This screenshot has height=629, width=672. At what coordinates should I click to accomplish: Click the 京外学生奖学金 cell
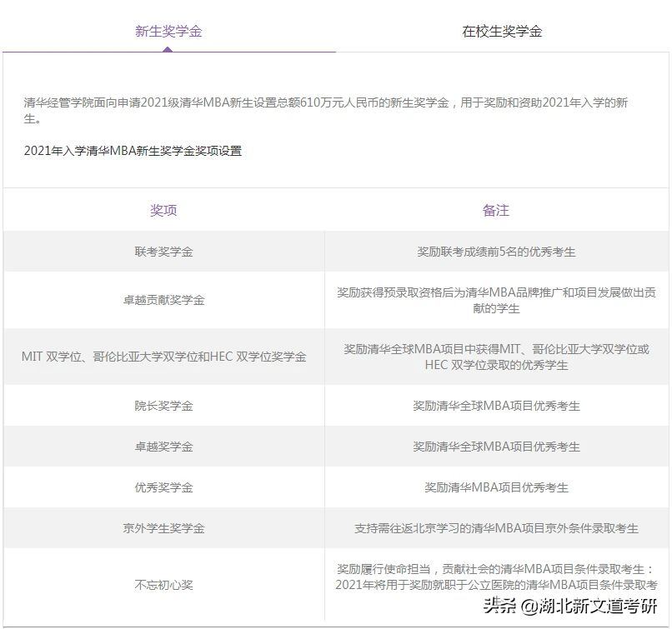click(164, 528)
